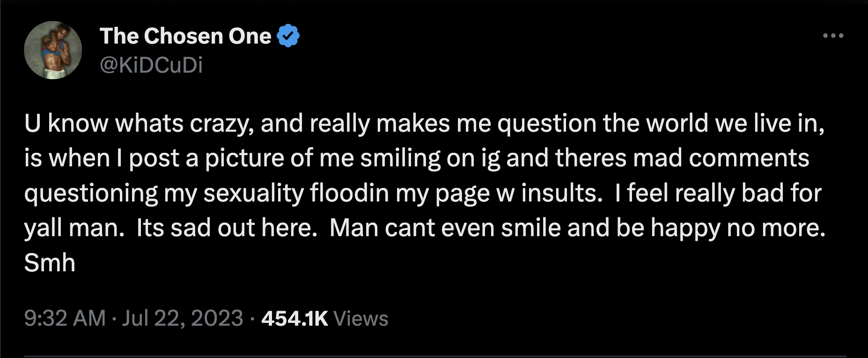Click the word Smh ending the tweet
Image resolution: width=868 pixels, height=358 pixels.
point(48,262)
